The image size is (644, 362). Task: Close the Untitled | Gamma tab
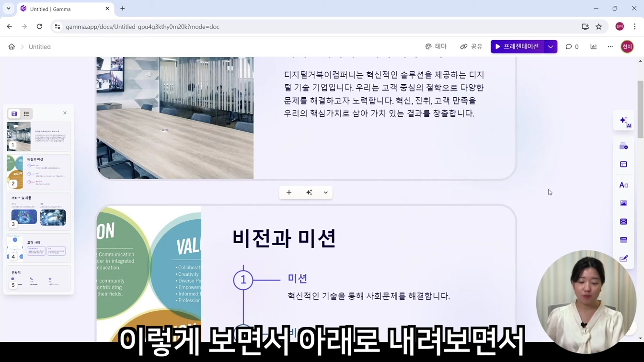click(x=107, y=9)
